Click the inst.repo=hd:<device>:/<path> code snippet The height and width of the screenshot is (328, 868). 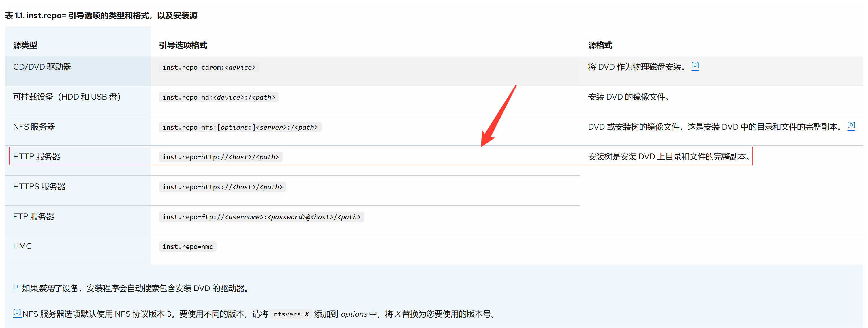[218, 98]
